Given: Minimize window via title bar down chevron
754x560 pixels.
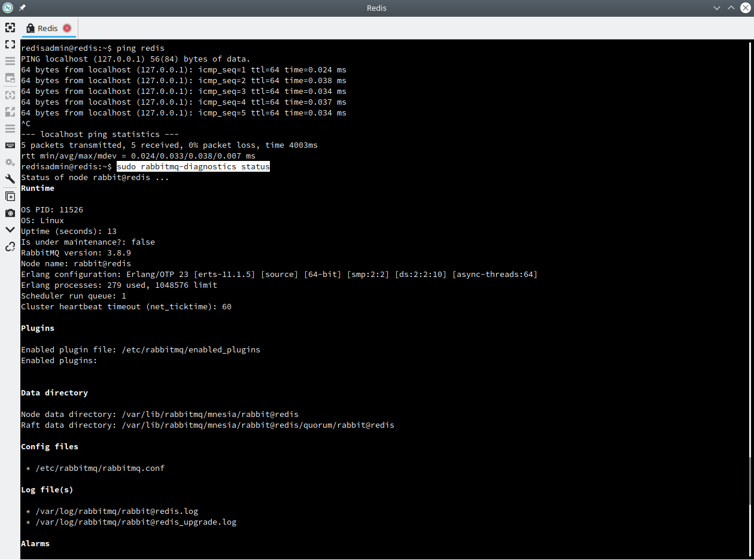Looking at the screenshot, I should (x=717, y=8).
